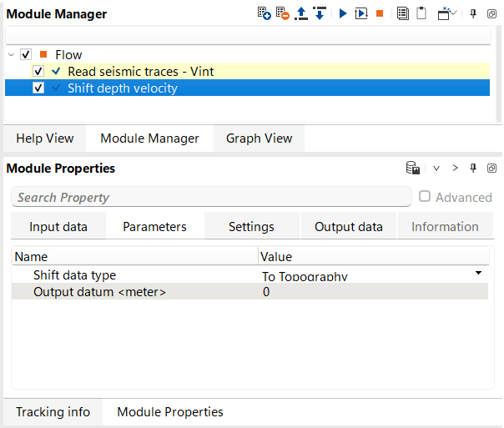Expand the Module Properties down chevron
Viewport: 504px width, 428px height.
tap(436, 168)
